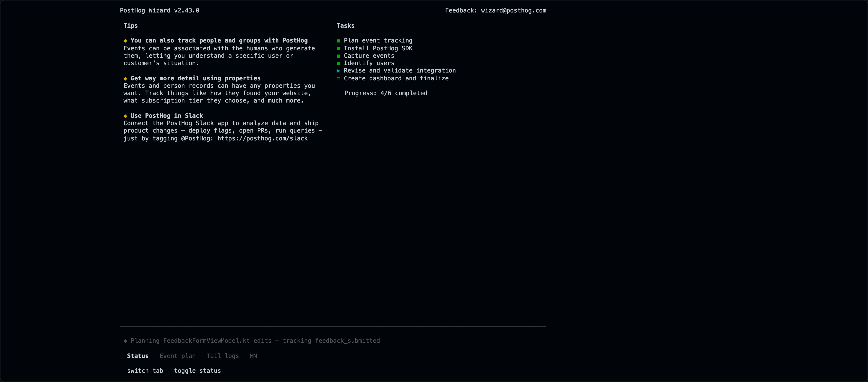Click the green square beside Plan event tracking
Image resolution: width=868 pixels, height=382 pixels.
point(338,41)
